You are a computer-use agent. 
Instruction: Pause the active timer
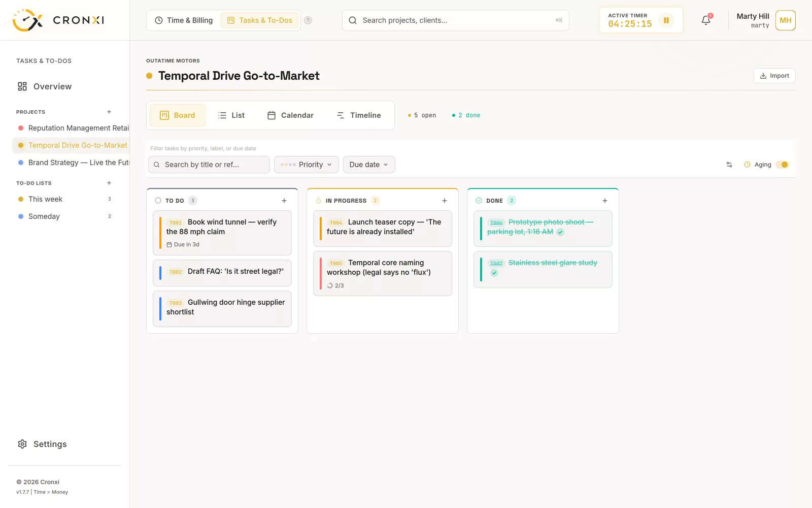[666, 20]
